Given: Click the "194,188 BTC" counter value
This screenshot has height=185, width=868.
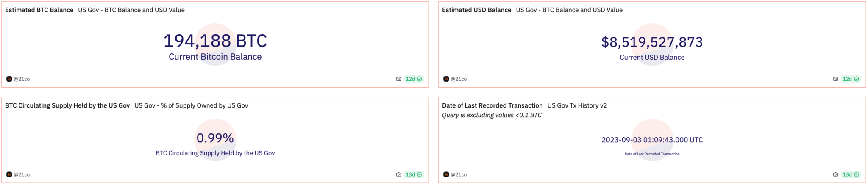Looking at the screenshot, I should point(215,41).
